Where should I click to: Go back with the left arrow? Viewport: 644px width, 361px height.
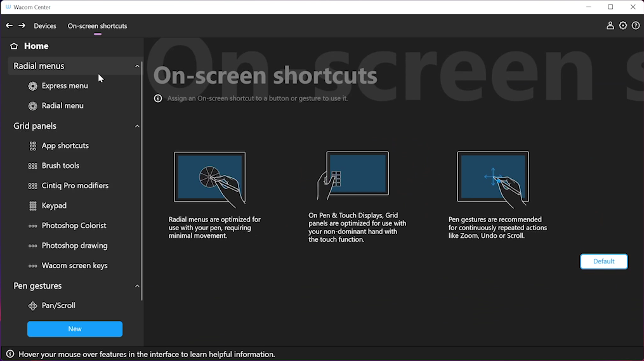[x=9, y=25]
